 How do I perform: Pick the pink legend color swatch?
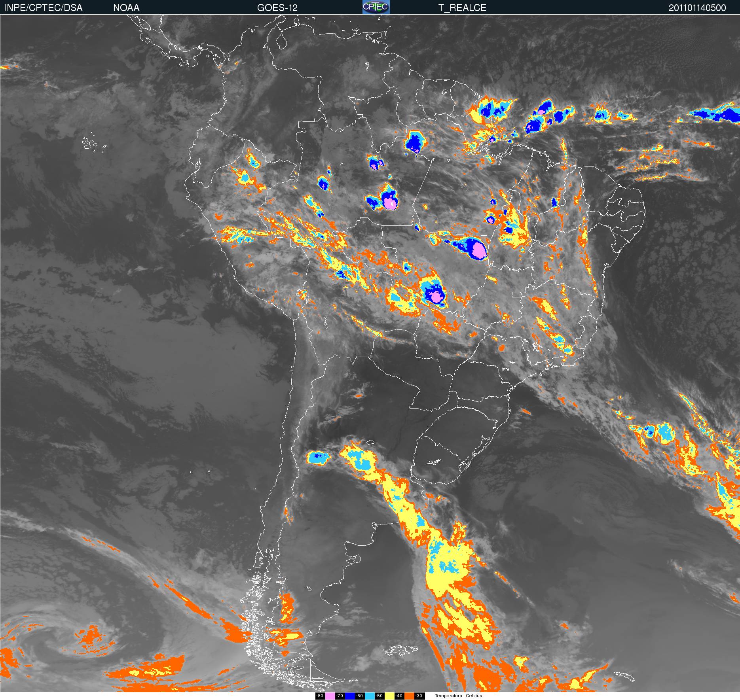(x=330, y=696)
